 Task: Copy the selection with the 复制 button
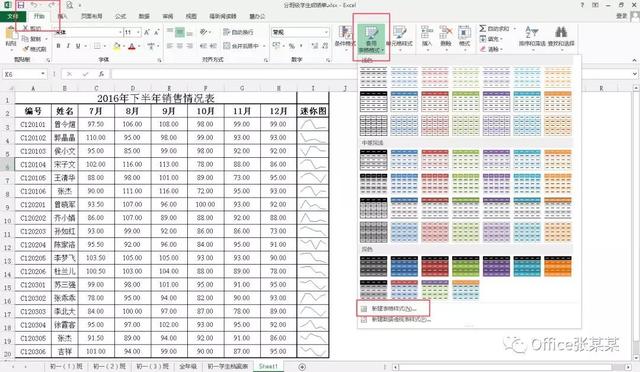click(32, 39)
